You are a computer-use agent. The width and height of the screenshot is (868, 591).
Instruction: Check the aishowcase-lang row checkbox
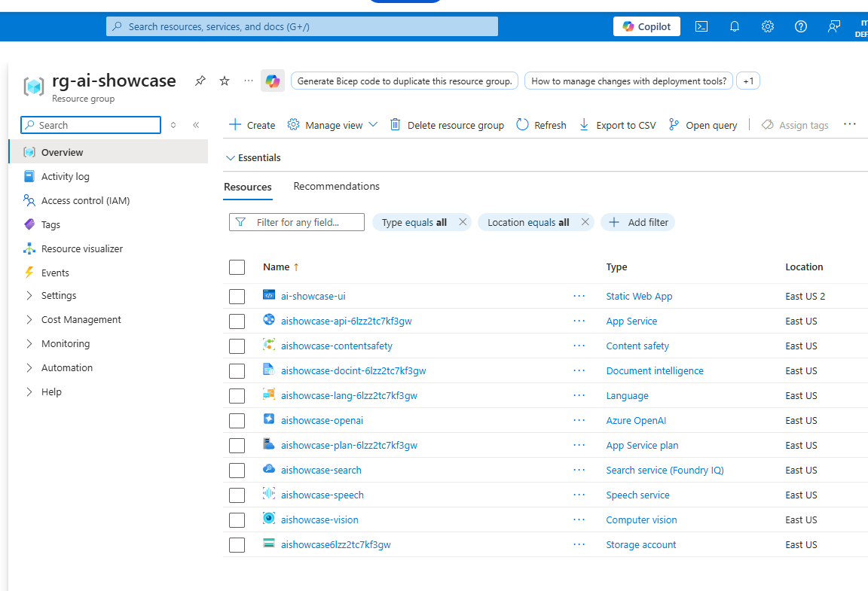click(x=237, y=396)
